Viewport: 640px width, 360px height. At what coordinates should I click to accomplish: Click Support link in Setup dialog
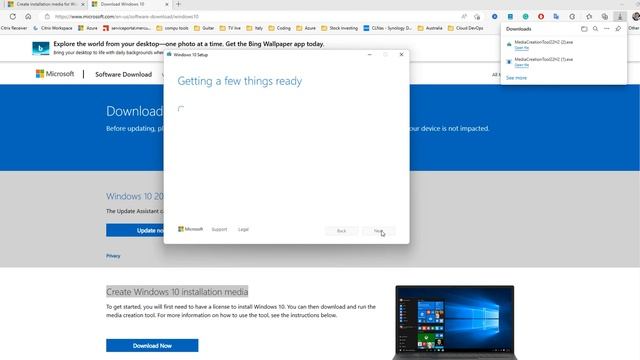point(219,229)
